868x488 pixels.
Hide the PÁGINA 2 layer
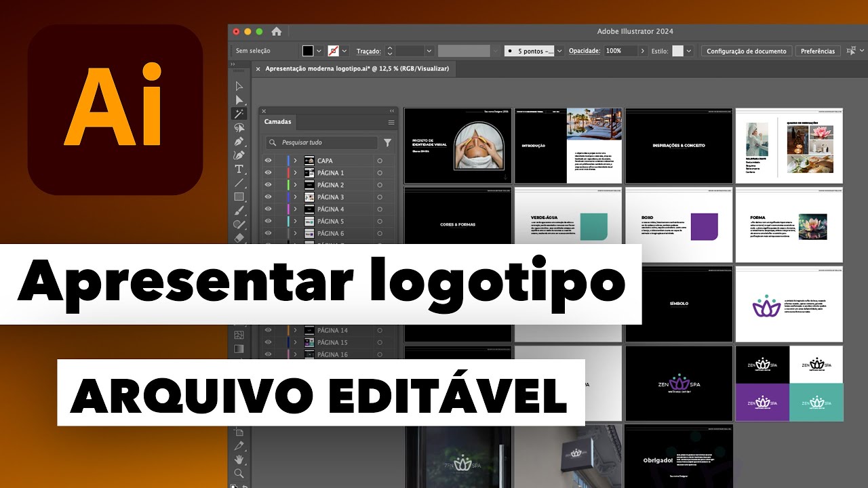click(269, 185)
